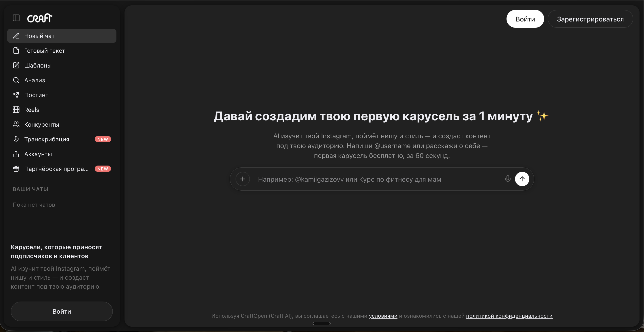
Task: Click the NEW badge next to Партнёрская программа
Action: click(103, 169)
